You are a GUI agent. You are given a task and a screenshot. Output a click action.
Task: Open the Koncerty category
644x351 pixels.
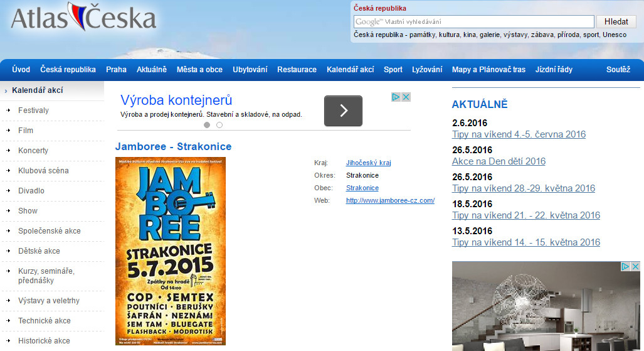tap(33, 151)
